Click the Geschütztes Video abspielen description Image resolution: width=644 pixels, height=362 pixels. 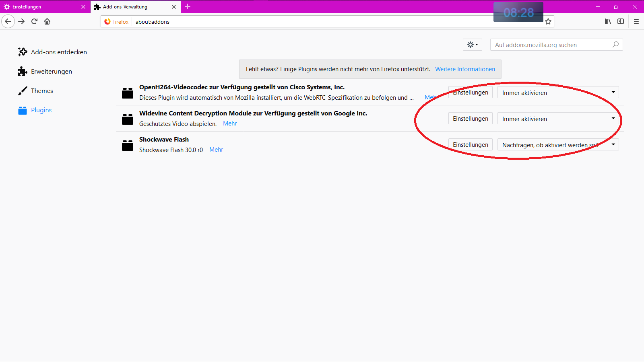(x=178, y=123)
